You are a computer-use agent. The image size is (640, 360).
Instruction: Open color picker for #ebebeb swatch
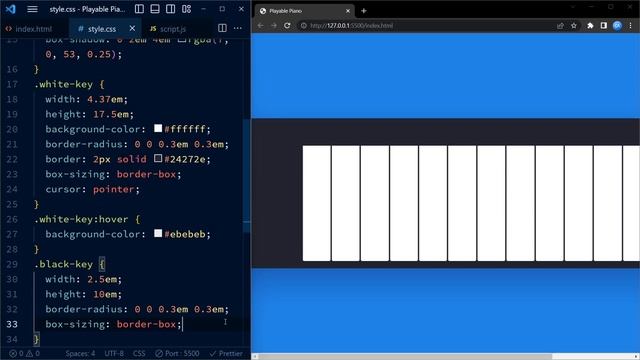[x=158, y=233]
